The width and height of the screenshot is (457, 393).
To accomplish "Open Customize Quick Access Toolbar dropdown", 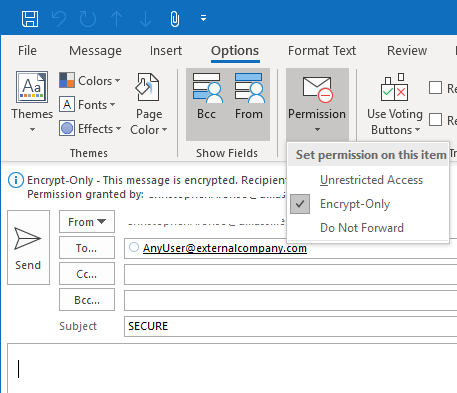I will coord(203,18).
